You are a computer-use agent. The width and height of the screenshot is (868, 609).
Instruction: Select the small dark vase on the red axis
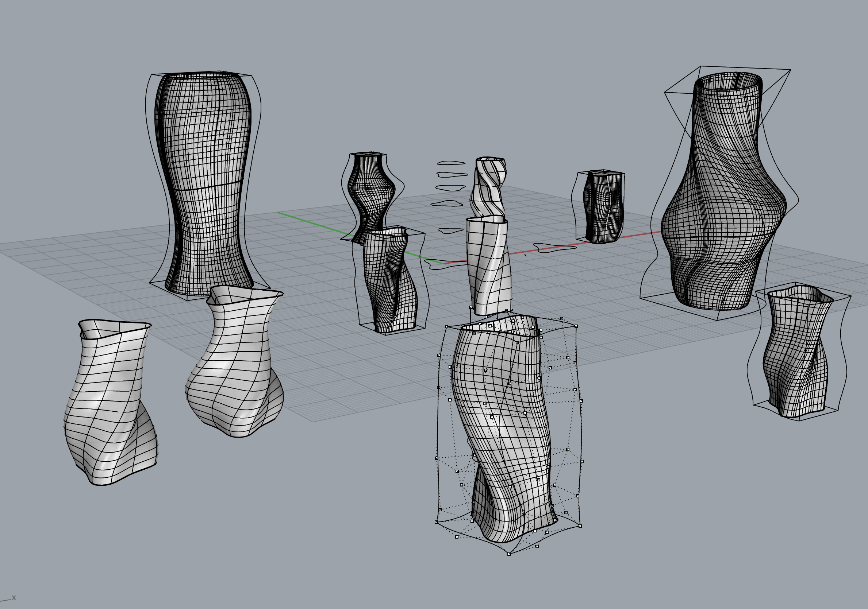click(603, 208)
